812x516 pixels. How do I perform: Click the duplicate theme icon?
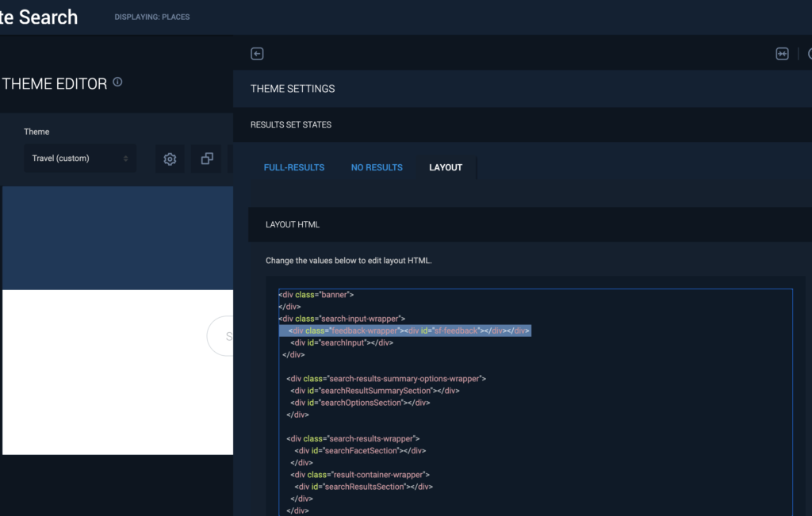pyautogui.click(x=207, y=159)
